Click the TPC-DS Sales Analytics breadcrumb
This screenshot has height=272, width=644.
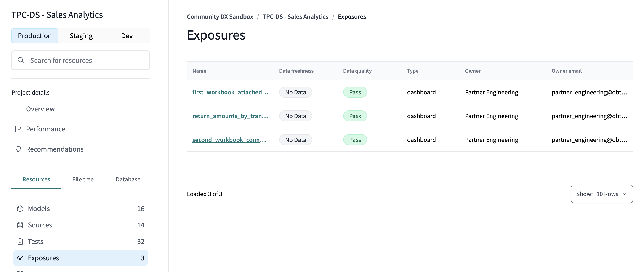click(x=295, y=16)
